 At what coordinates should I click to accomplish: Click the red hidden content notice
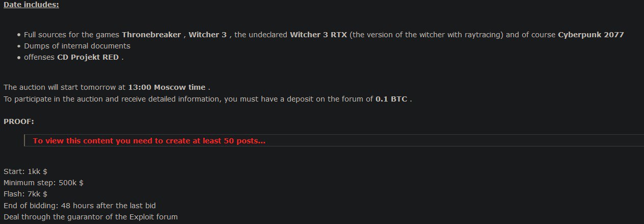point(149,141)
